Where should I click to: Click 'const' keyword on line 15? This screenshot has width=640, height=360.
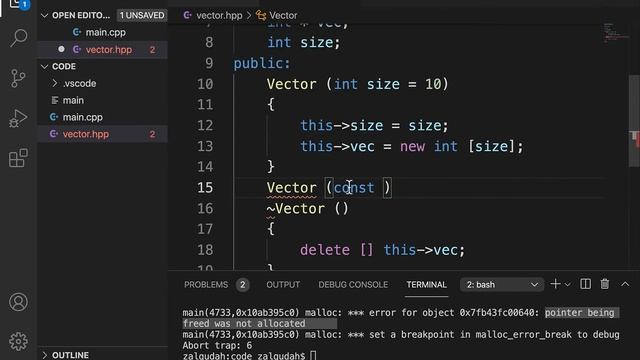point(354,188)
